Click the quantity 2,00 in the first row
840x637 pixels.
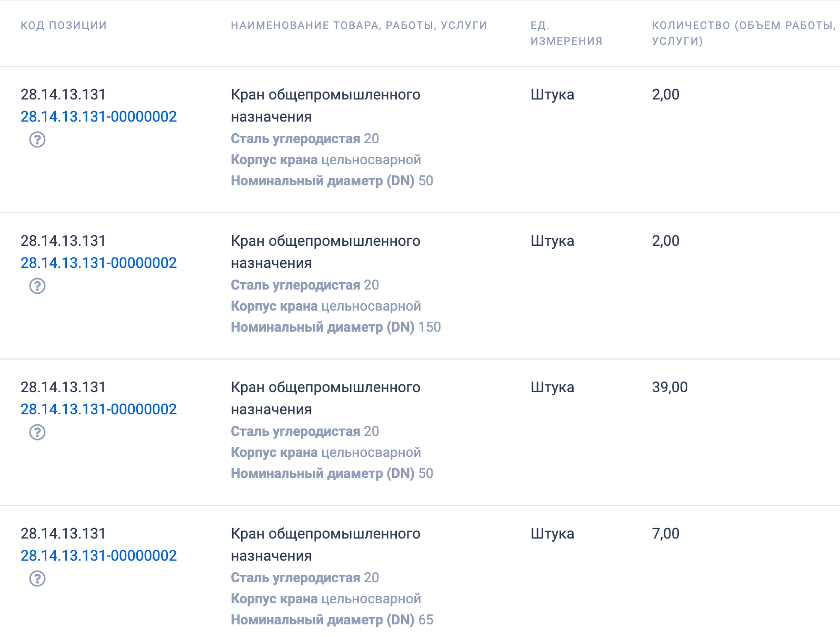coord(665,95)
